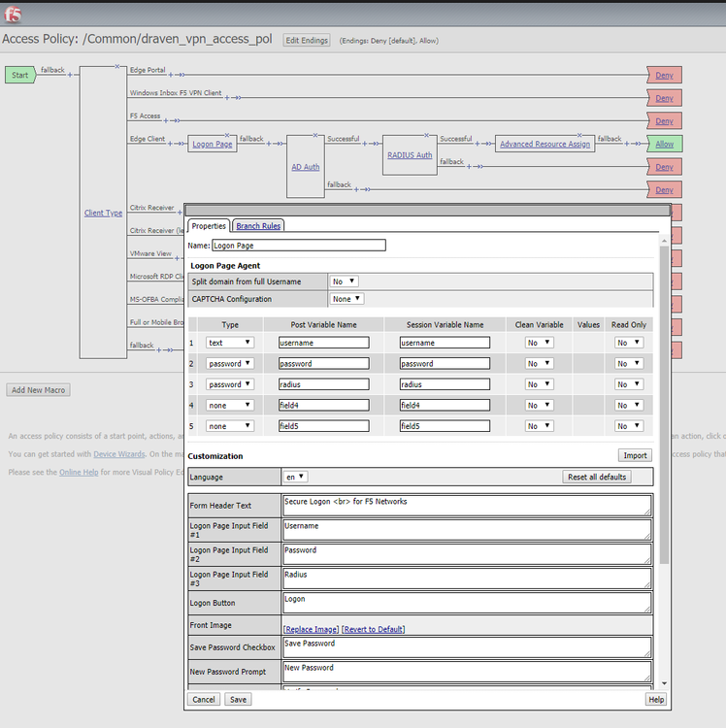The image size is (726, 728).
Task: Click the Form Header Text field
Action: tap(466, 505)
